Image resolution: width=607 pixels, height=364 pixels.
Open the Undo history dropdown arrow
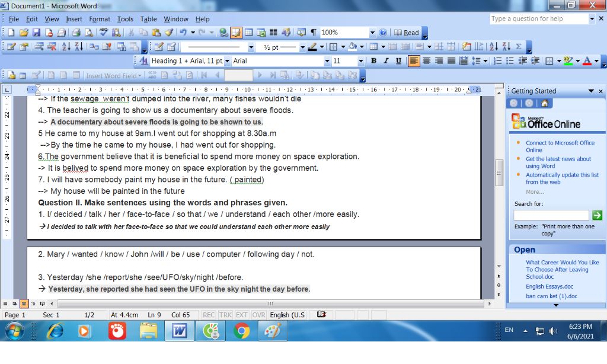click(193, 33)
